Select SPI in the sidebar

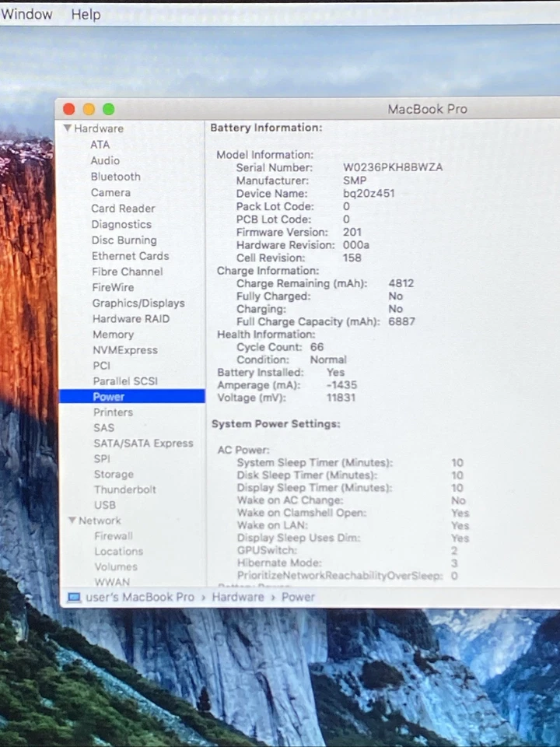coord(102,458)
